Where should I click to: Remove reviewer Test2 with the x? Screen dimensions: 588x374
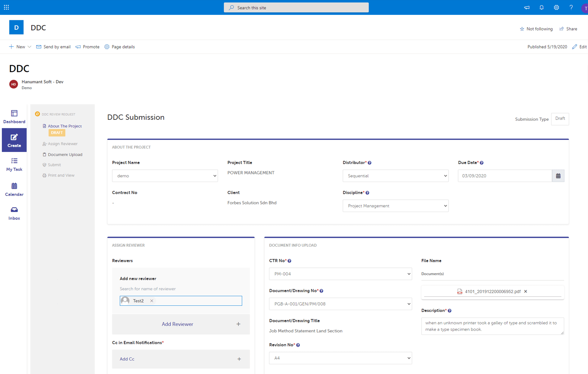[x=152, y=301]
